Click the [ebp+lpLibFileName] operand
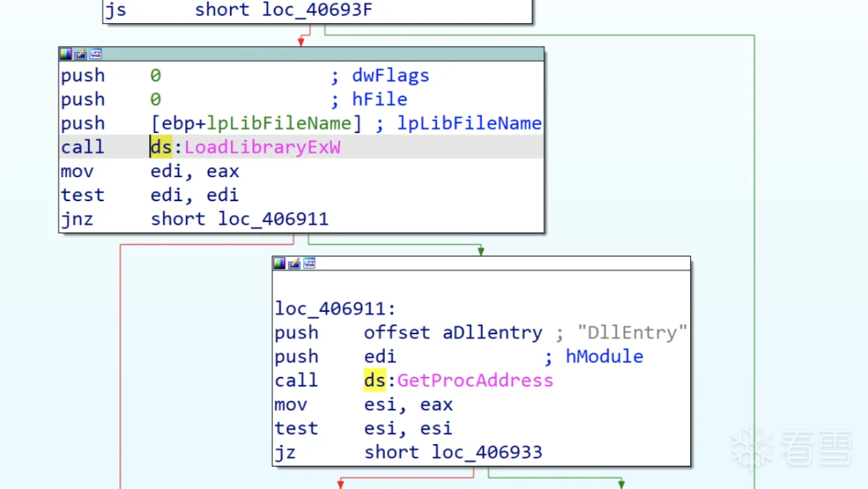The image size is (868, 489). 255,124
